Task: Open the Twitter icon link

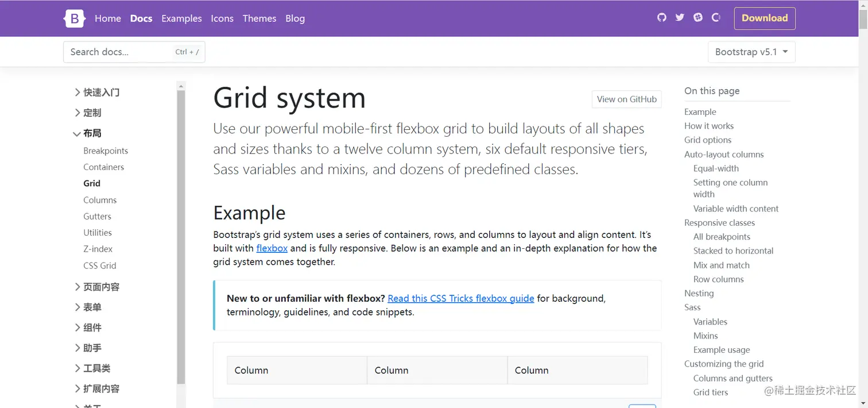Action: tap(680, 18)
